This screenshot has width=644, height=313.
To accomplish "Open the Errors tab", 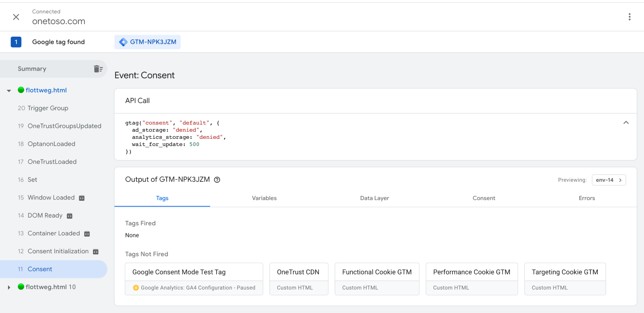I will pos(586,198).
